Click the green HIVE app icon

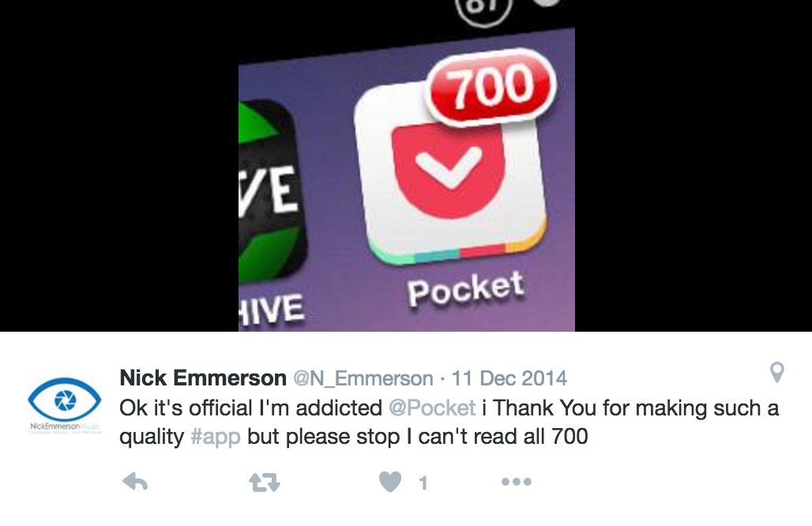click(273, 190)
